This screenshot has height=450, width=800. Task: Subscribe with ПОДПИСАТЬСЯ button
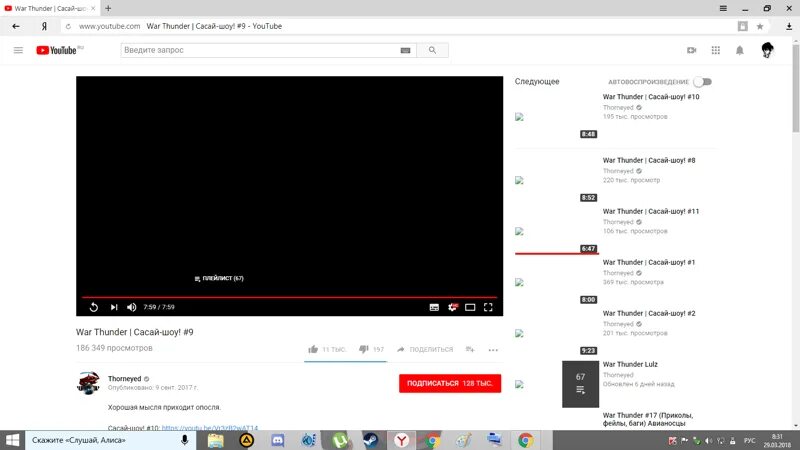450,383
